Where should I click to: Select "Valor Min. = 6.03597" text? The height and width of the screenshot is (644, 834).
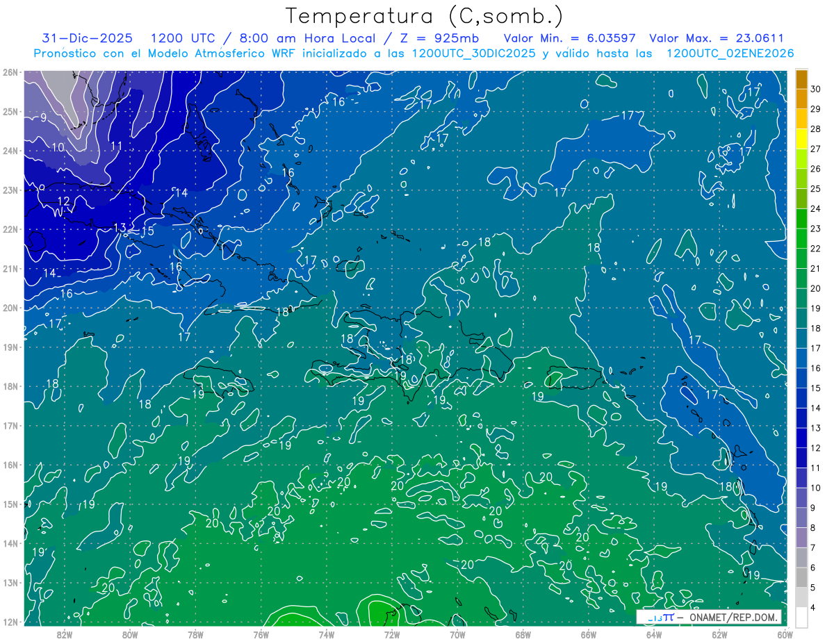(x=569, y=38)
